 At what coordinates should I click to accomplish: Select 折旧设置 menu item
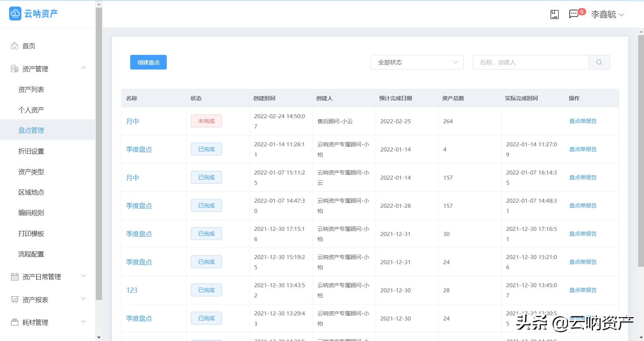[31, 151]
